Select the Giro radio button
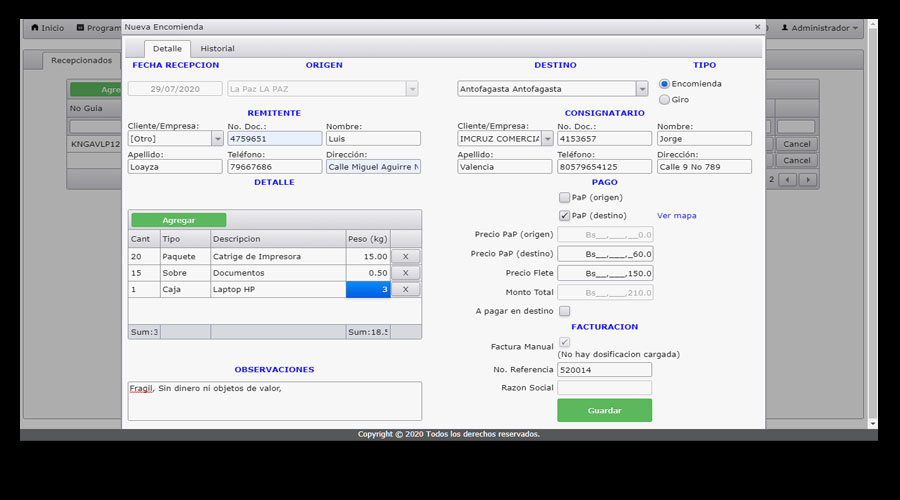The height and width of the screenshot is (500, 900). click(664, 100)
